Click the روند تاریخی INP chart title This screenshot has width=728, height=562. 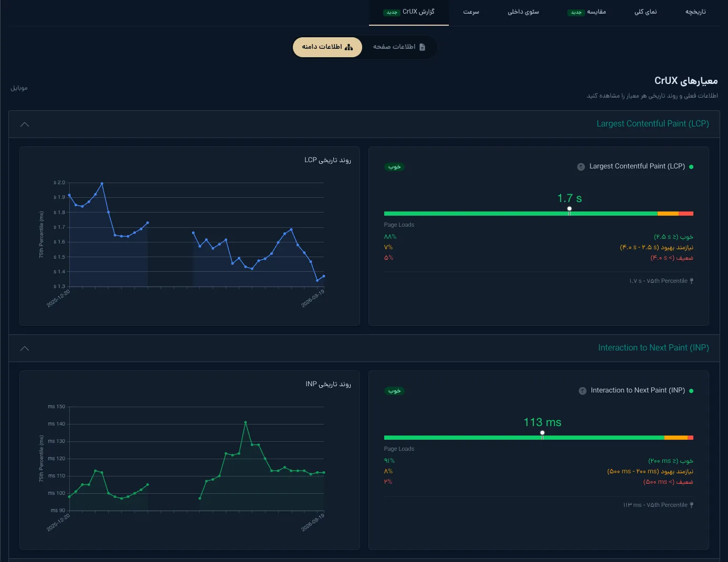pyautogui.click(x=328, y=384)
